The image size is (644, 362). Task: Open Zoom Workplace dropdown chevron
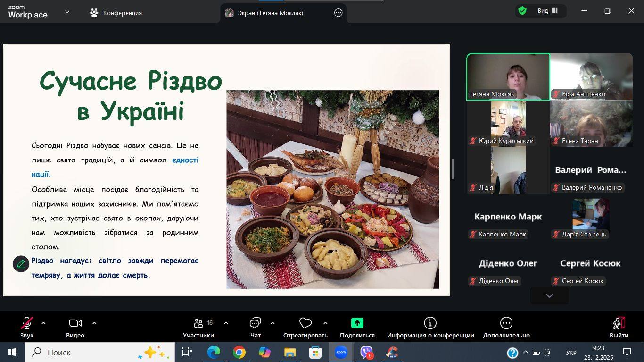67,12
